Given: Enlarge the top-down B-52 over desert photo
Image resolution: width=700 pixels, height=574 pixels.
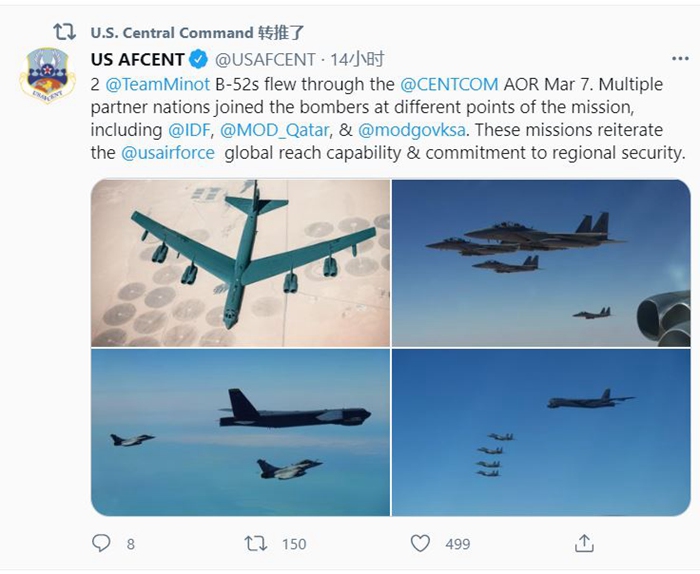Looking at the screenshot, I should (x=240, y=263).
